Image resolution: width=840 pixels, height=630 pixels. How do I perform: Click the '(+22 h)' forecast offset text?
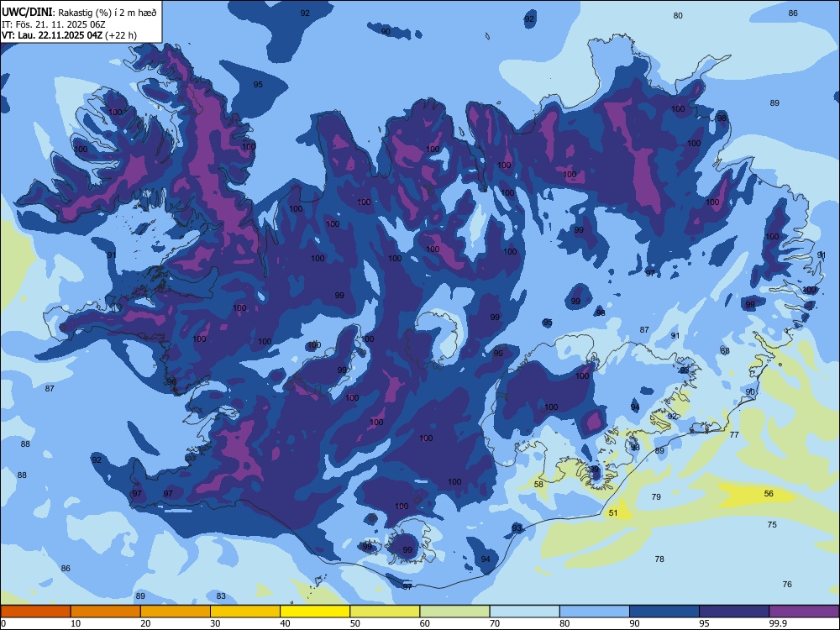121,35
